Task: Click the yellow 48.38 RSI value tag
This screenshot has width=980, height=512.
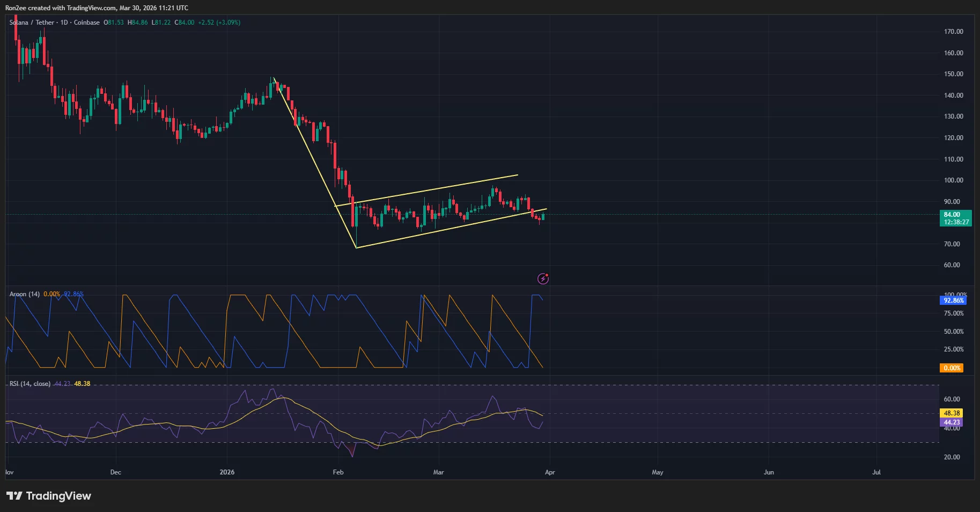Action: point(951,413)
